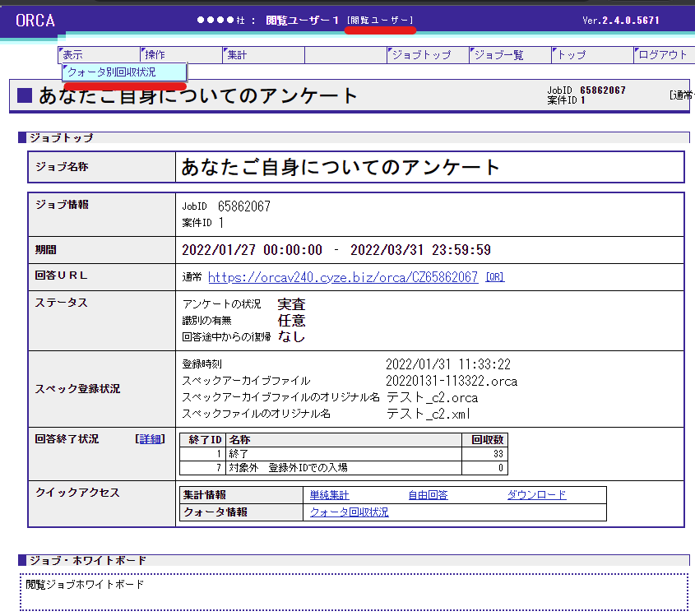
Task: Open the 表示 menu
Action: pos(100,55)
